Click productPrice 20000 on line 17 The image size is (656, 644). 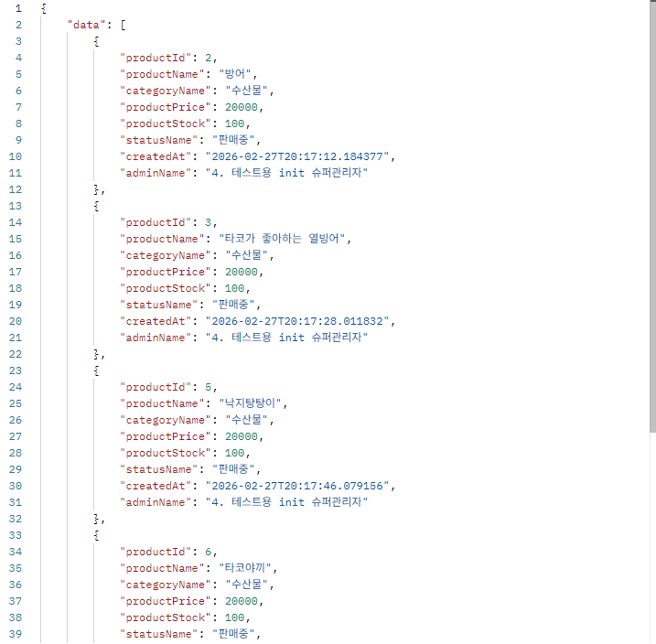coord(242,272)
